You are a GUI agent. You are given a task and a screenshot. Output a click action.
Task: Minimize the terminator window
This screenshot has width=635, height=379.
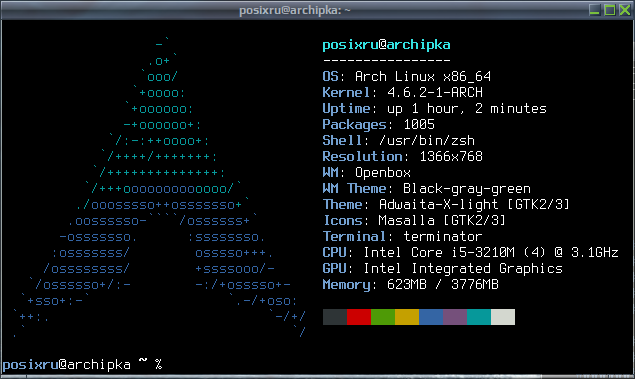coord(594,10)
